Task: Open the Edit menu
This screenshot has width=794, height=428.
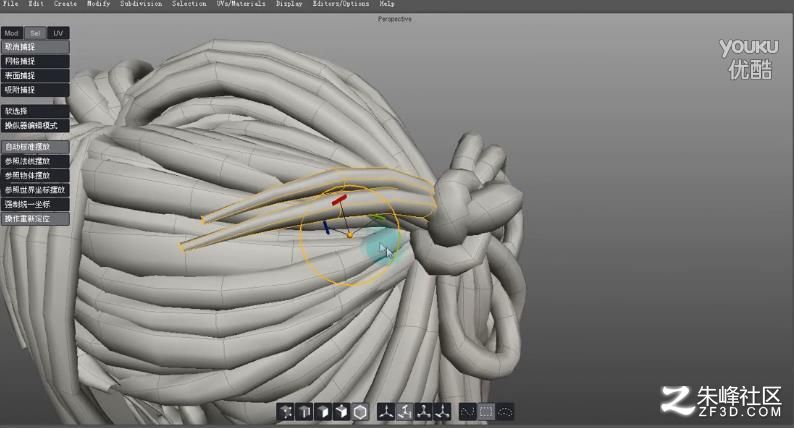Action: tap(35, 4)
